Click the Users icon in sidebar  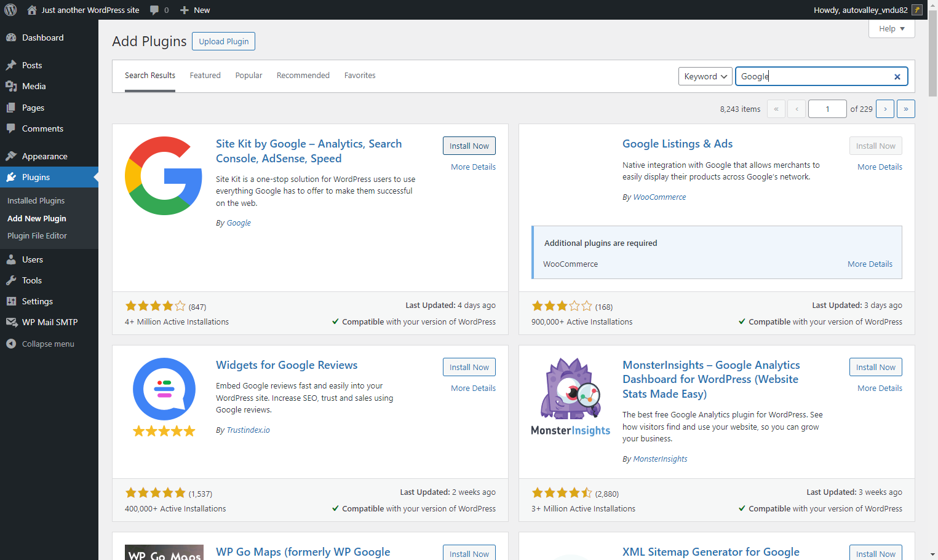coord(11,259)
